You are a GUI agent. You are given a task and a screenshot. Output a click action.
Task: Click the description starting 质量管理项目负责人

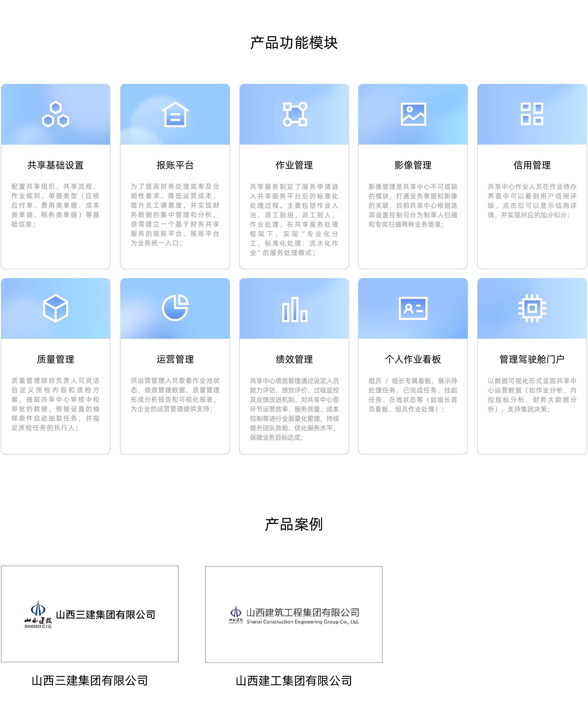[x=56, y=404]
